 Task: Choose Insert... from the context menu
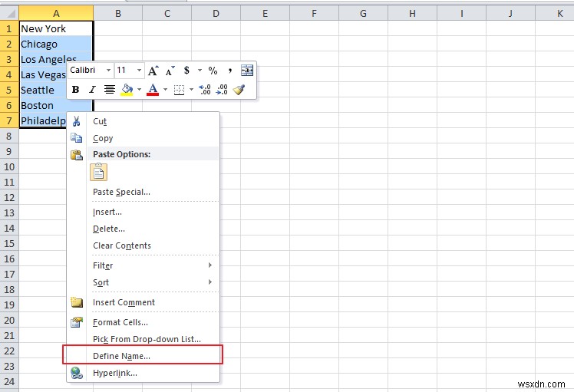tap(143, 212)
